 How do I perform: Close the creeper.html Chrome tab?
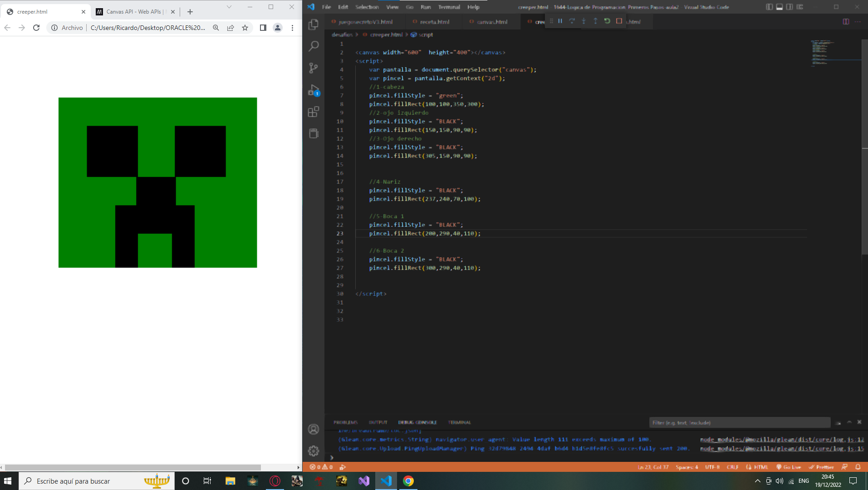point(83,12)
